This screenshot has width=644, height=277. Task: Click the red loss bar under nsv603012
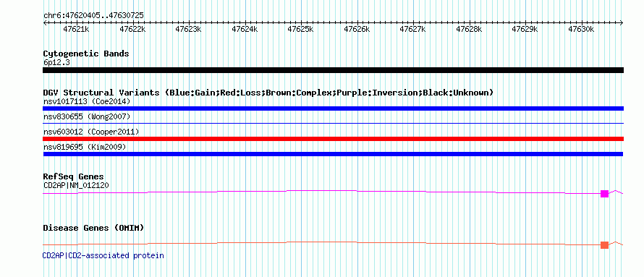click(x=333, y=139)
